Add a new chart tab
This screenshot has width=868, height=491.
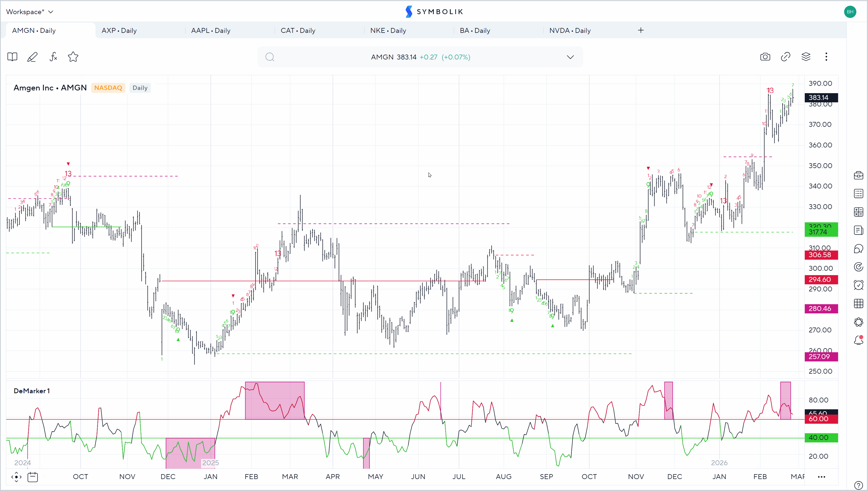pyautogui.click(x=641, y=30)
